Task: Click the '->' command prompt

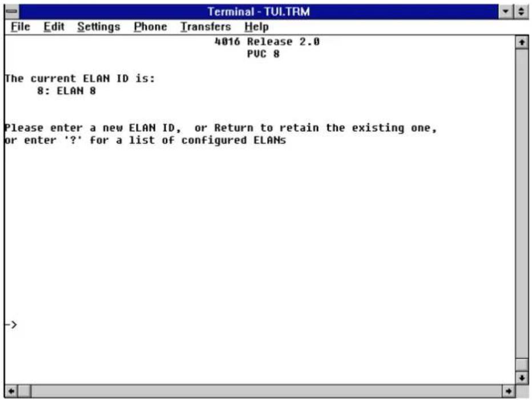Action: 10,325
